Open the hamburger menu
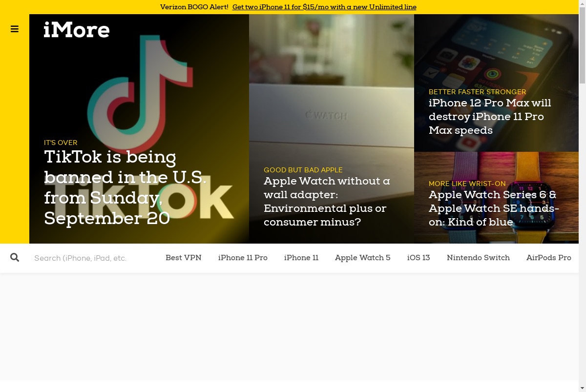This screenshot has width=586, height=392. (15, 29)
